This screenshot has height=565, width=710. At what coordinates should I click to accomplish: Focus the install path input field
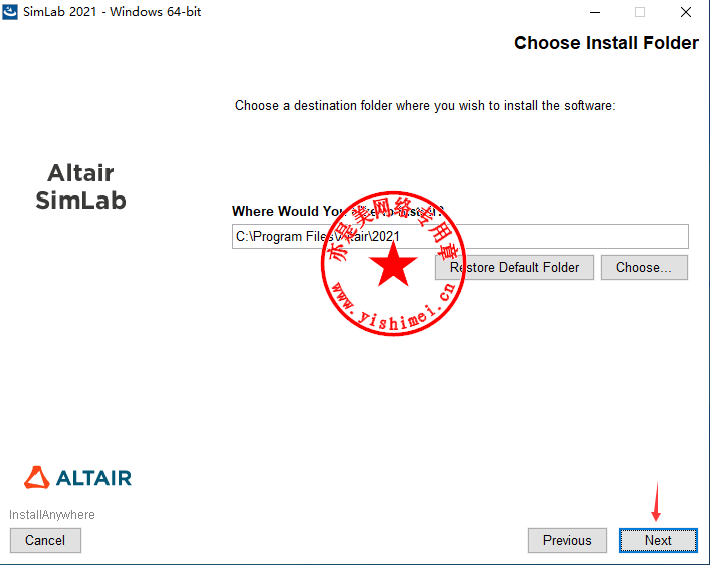pos(460,236)
